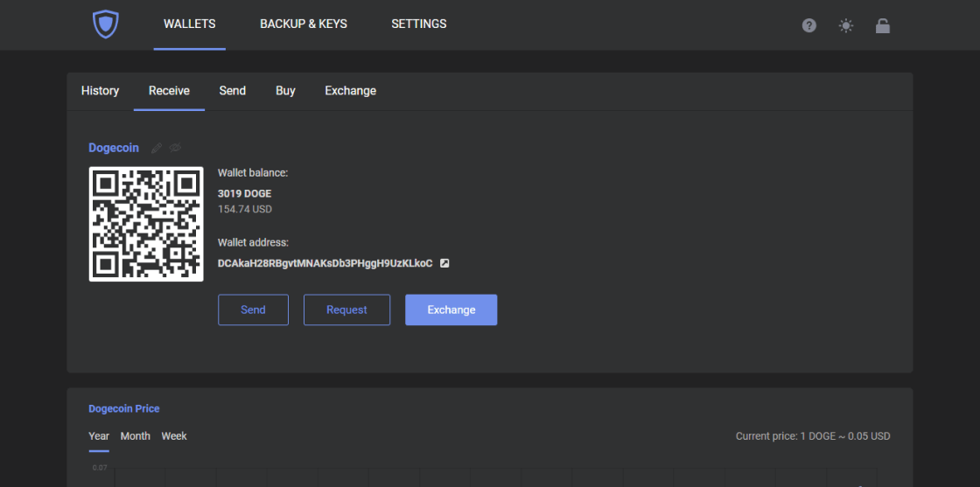
Task: Open SETTINGS in the top navigation
Action: point(419,24)
